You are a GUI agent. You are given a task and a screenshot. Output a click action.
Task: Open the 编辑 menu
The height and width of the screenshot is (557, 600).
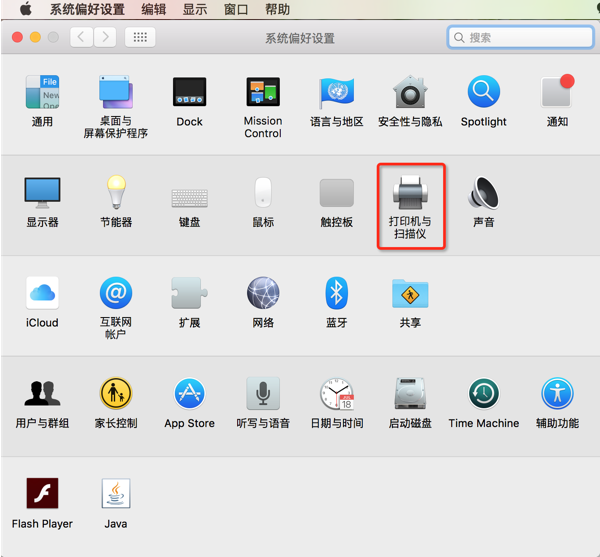point(153,9)
